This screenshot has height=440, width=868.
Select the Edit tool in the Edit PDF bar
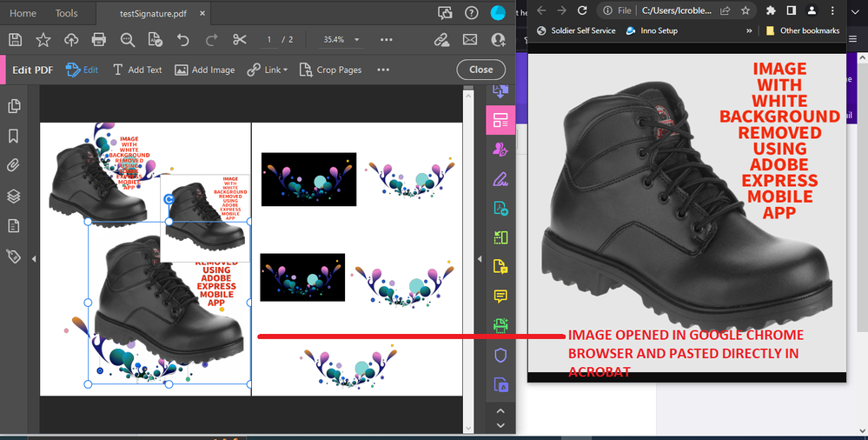coord(82,70)
